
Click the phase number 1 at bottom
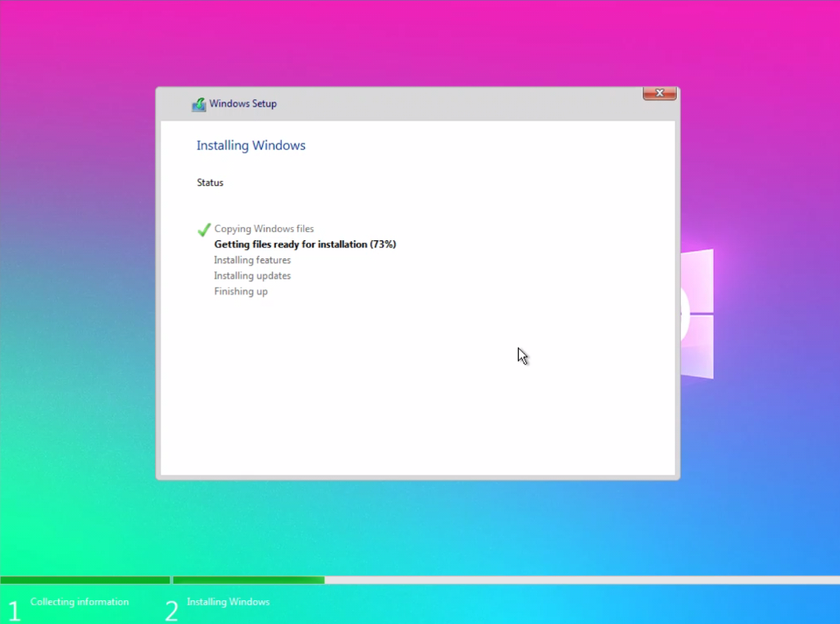click(15, 611)
